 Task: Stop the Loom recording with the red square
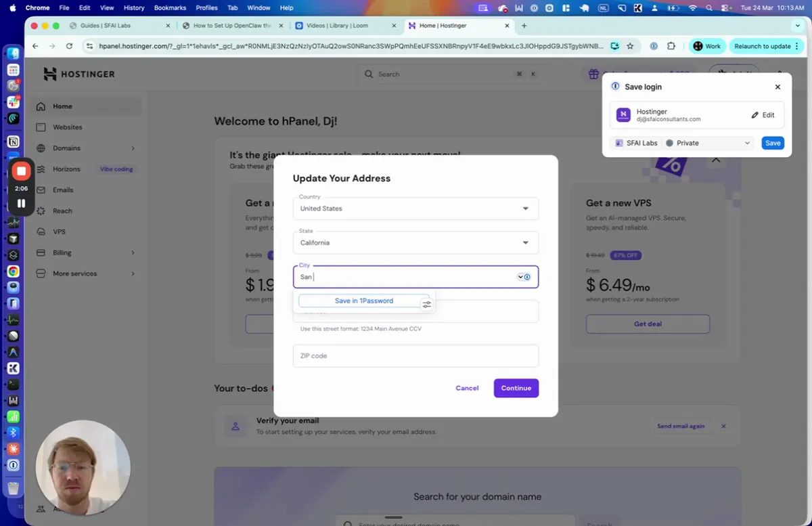tap(21, 171)
